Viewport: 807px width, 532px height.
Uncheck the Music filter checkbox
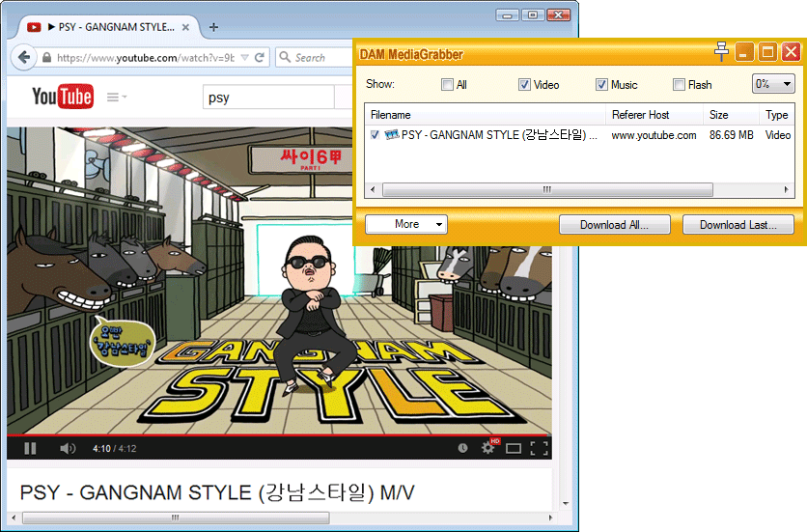[x=601, y=84]
